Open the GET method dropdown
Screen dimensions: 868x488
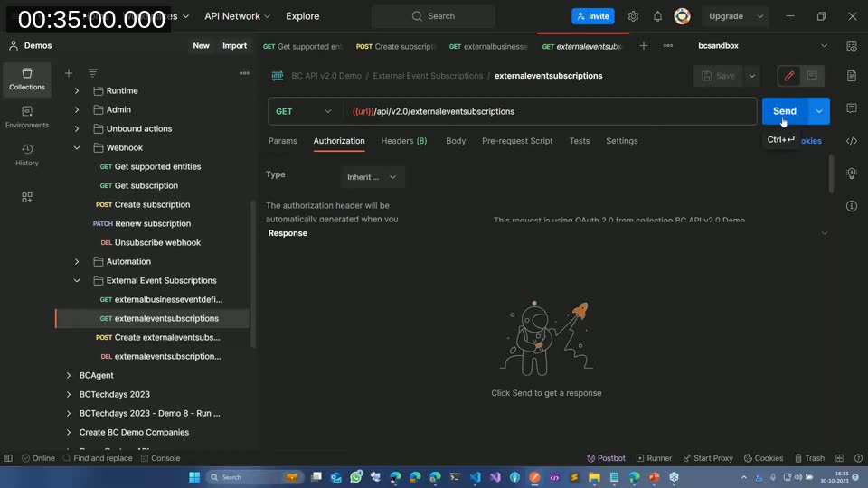(304, 111)
